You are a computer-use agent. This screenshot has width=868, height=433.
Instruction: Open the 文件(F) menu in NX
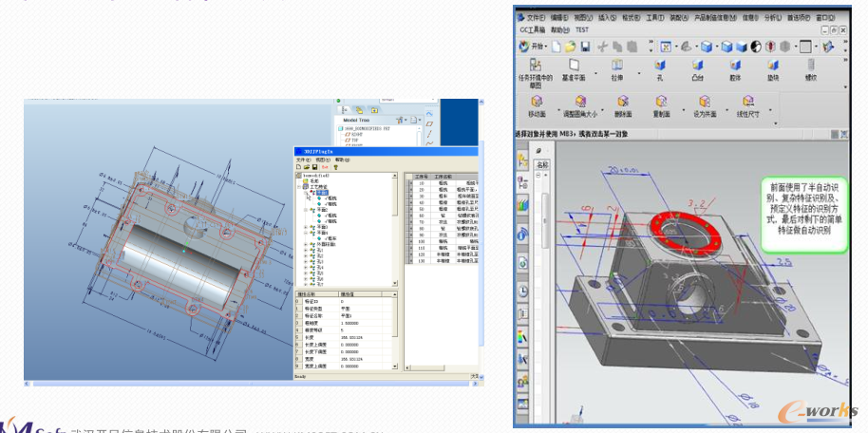click(x=536, y=17)
